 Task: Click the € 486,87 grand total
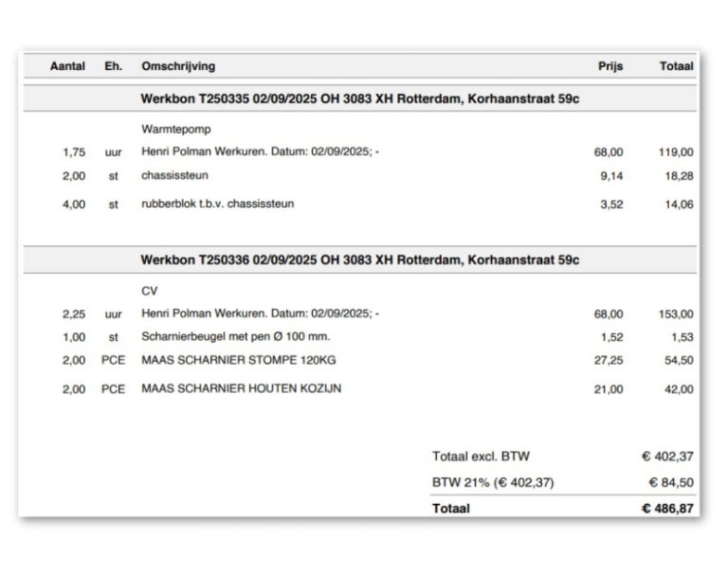point(667,509)
